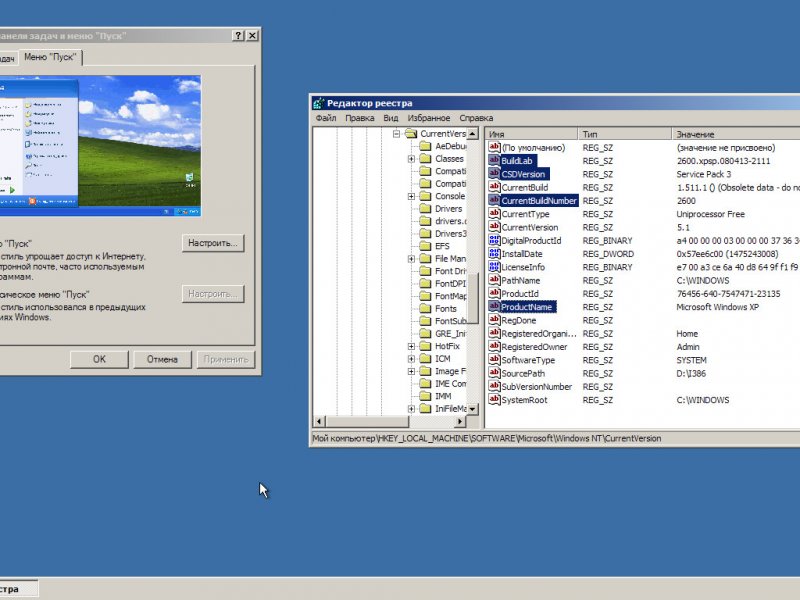The height and width of the screenshot is (600, 800).
Task: Confirm the dialog with OK
Action: pos(99,359)
